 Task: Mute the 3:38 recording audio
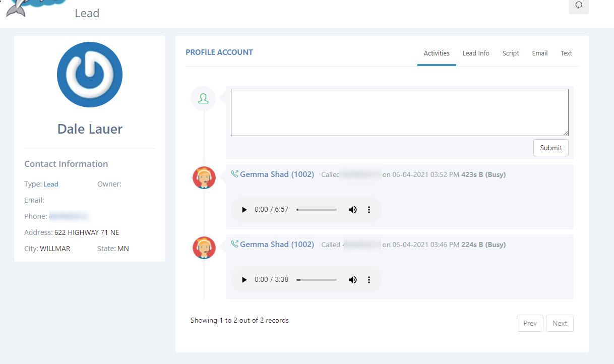353,279
